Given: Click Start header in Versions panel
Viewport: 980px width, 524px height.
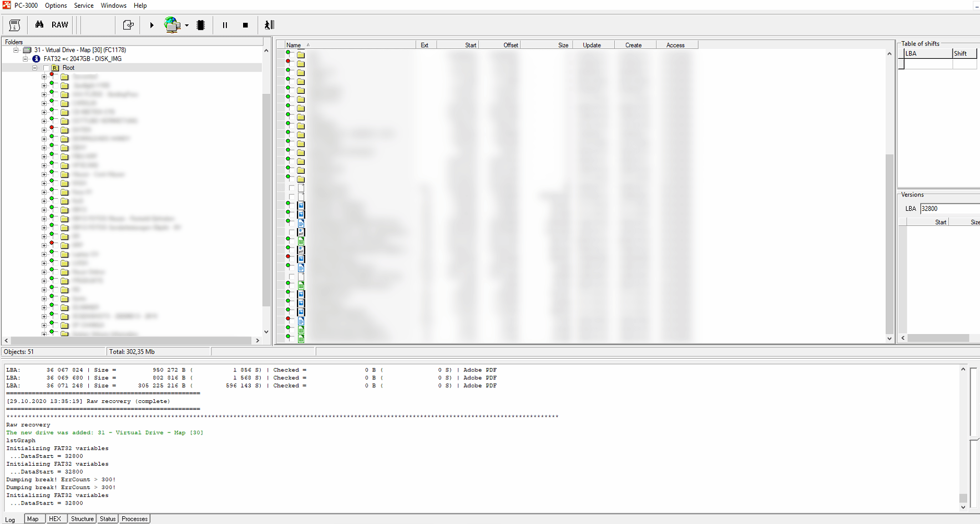Looking at the screenshot, I should [x=928, y=222].
